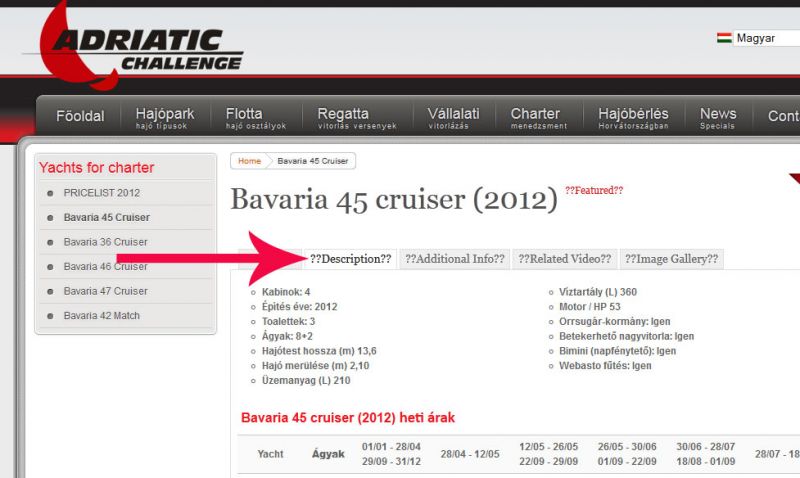Click 'Hajó merülése (m) 2,10' entry
800x478 pixels.
[315, 366]
